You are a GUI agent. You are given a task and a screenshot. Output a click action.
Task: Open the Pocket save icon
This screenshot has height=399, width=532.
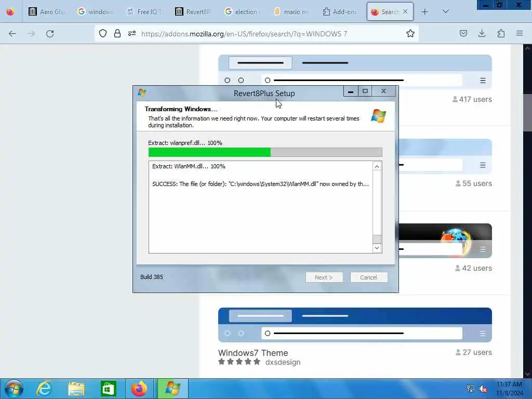pos(463,33)
